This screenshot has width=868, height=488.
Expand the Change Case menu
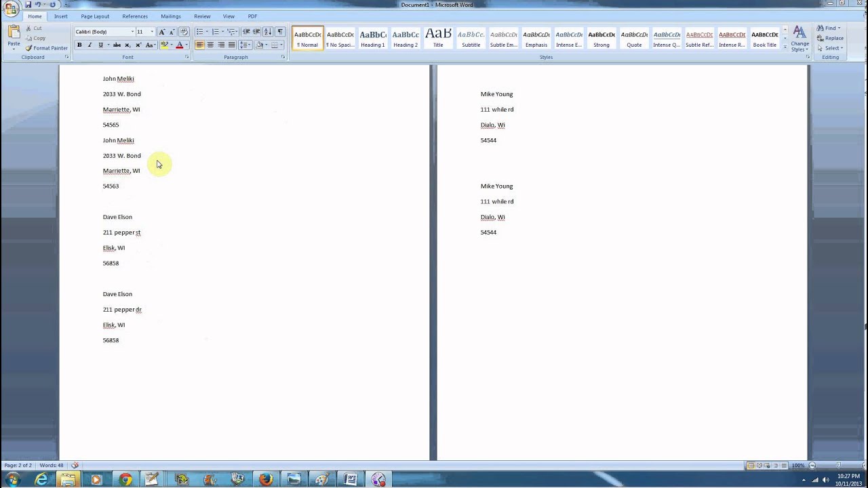[151, 45]
